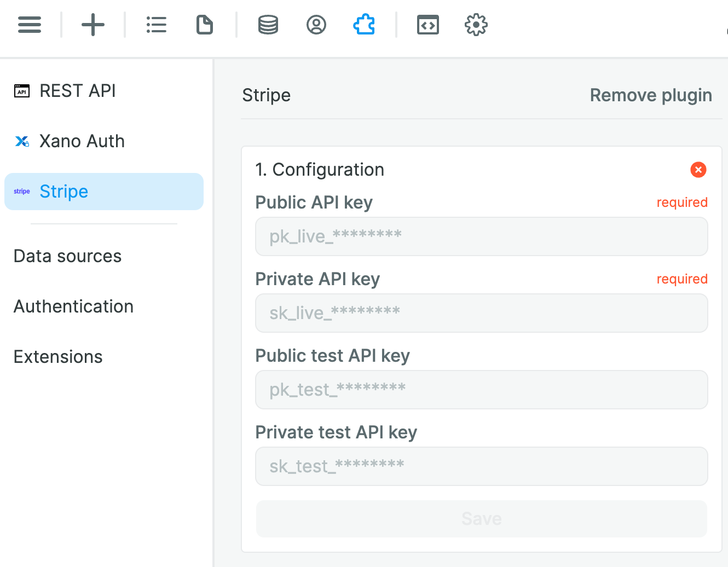The height and width of the screenshot is (567, 728).
Task: Open the code editor icon
Action: 428,25
